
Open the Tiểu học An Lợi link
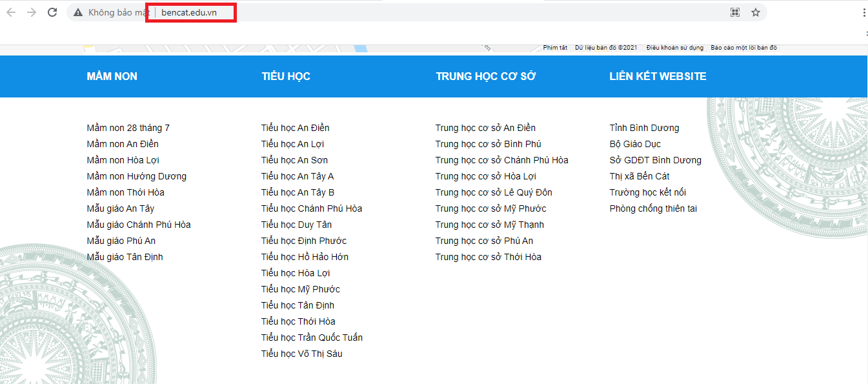click(x=293, y=144)
